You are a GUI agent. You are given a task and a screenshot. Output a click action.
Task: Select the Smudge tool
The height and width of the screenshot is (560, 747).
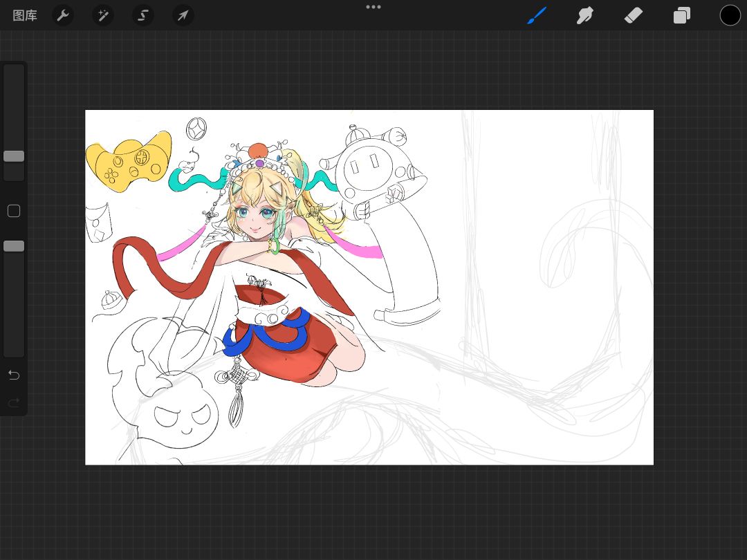click(585, 15)
